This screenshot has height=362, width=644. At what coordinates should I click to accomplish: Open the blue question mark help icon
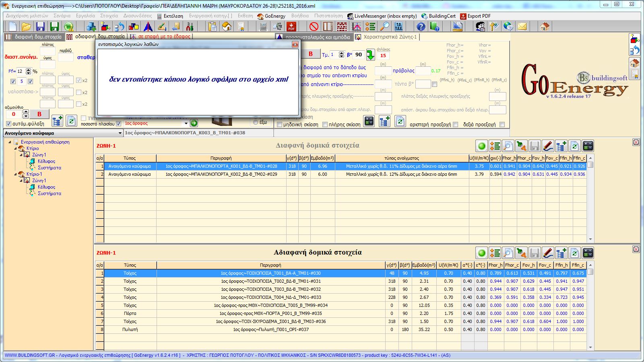[421, 27]
